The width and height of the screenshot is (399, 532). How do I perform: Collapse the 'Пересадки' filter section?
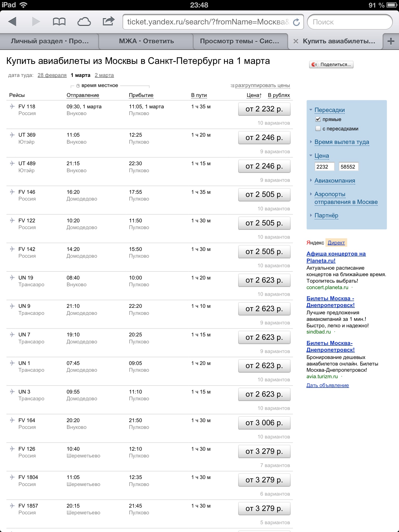pyautogui.click(x=329, y=110)
